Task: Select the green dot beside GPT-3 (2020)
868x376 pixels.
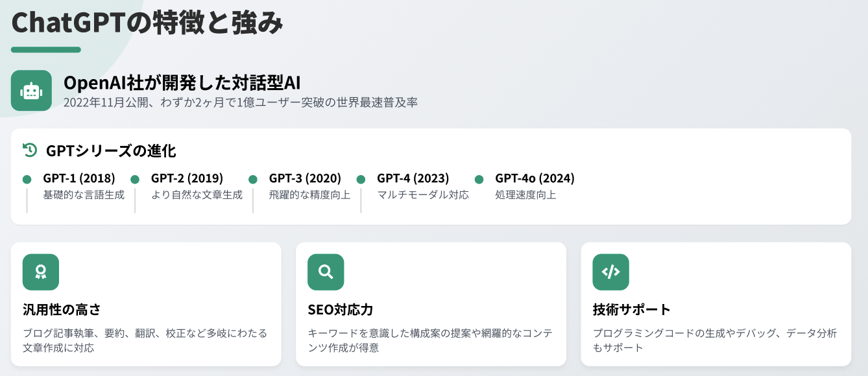Action: (x=253, y=180)
